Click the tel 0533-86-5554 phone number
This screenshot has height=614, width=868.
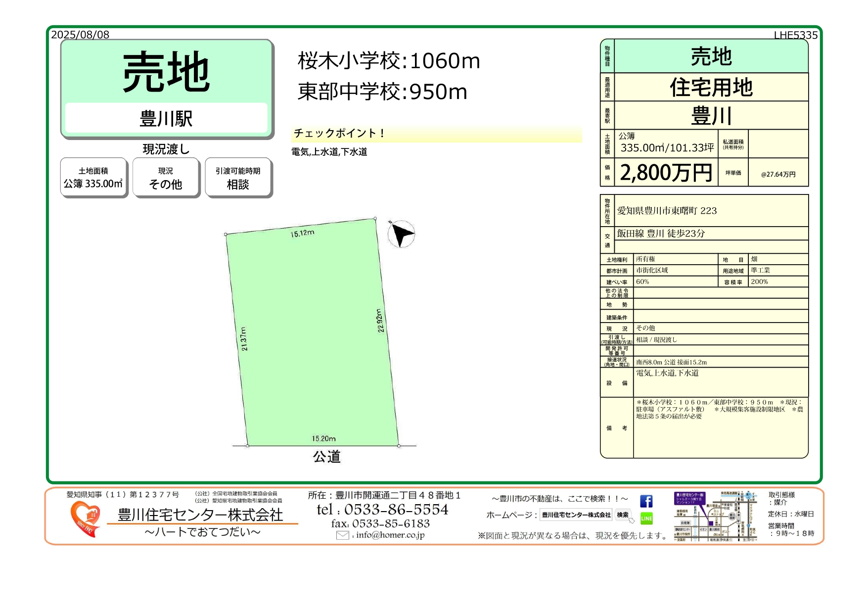(382, 510)
